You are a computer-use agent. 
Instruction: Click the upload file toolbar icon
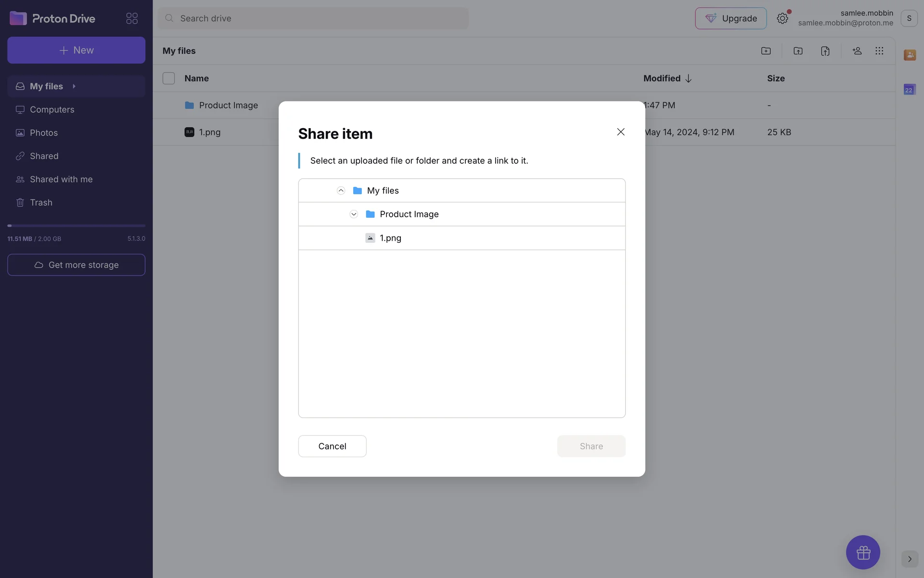825,51
